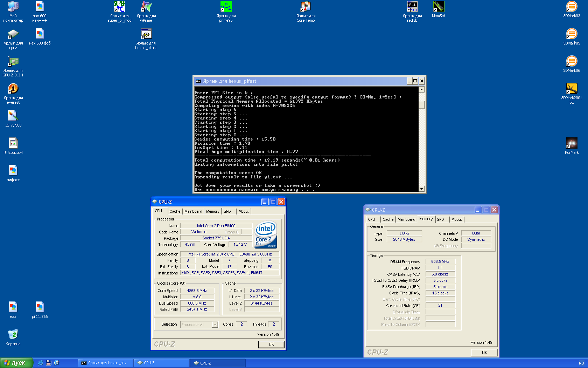Click the DRAM Frequency value 608.5 MHz
This screenshot has width=588, height=368.
[440, 261]
